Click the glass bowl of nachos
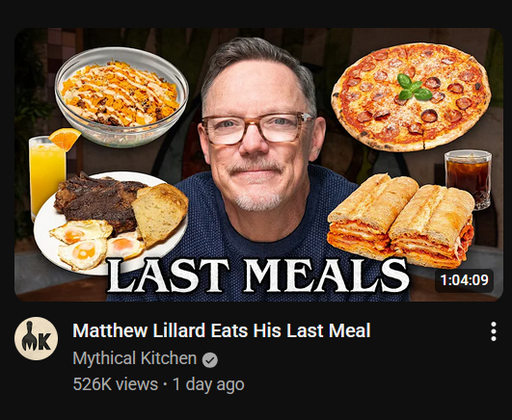 121,97
